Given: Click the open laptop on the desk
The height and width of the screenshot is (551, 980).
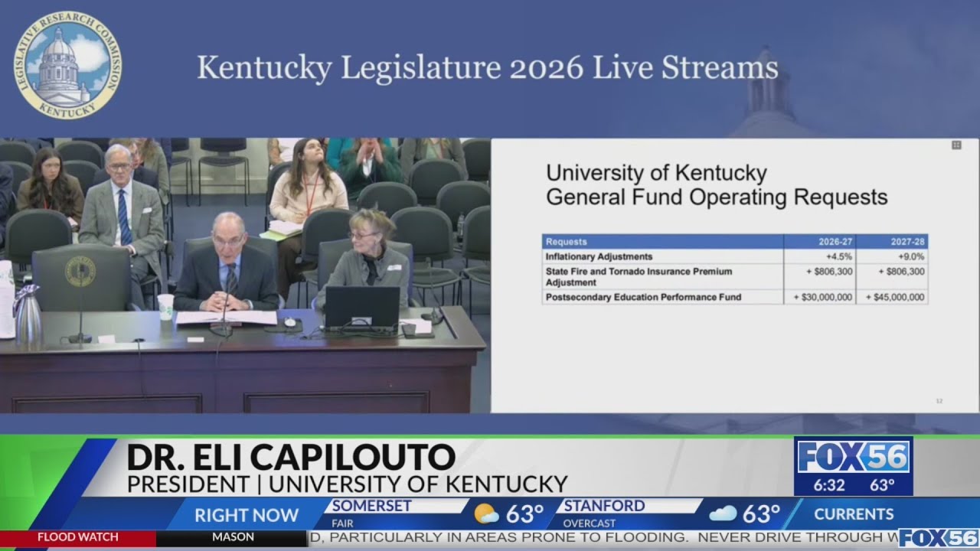Looking at the screenshot, I should 362,309.
